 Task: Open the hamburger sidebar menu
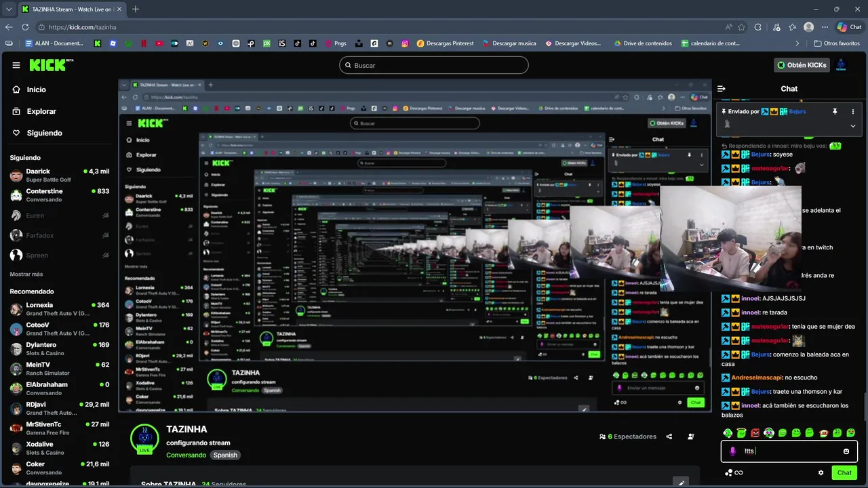coord(16,65)
